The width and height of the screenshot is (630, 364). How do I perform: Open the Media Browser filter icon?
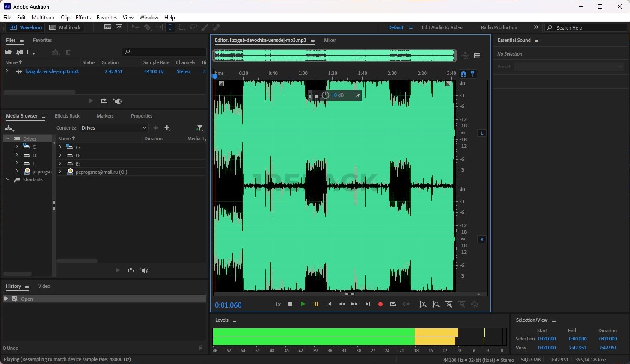coord(199,128)
